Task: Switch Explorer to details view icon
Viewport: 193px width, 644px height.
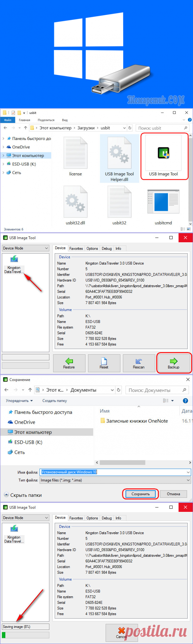Action: pos(183,229)
